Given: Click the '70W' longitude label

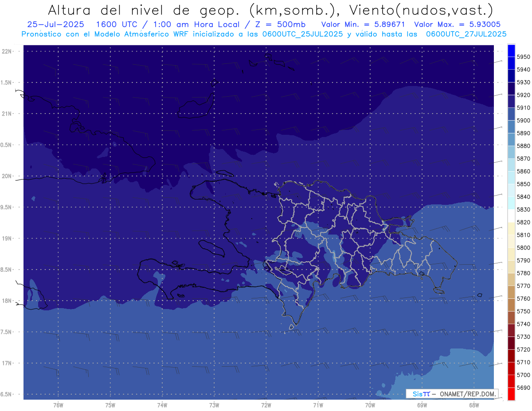Looking at the screenshot, I should click(x=370, y=405).
